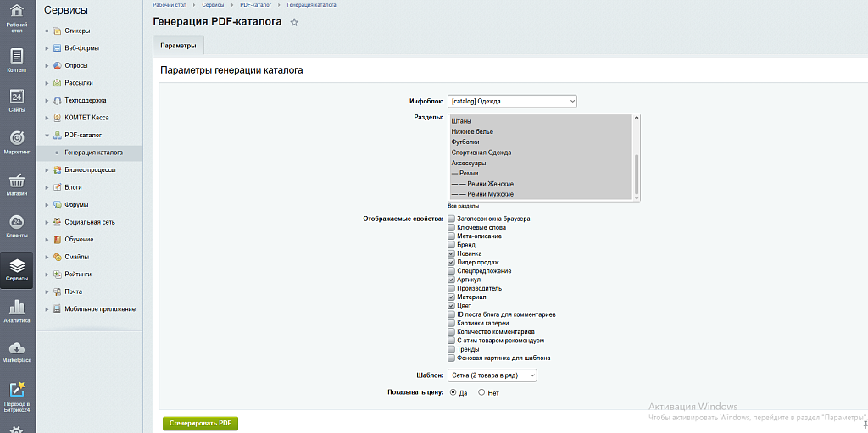Check the Производитель property checkbox
This screenshot has width=868, height=433.
coord(451,288)
